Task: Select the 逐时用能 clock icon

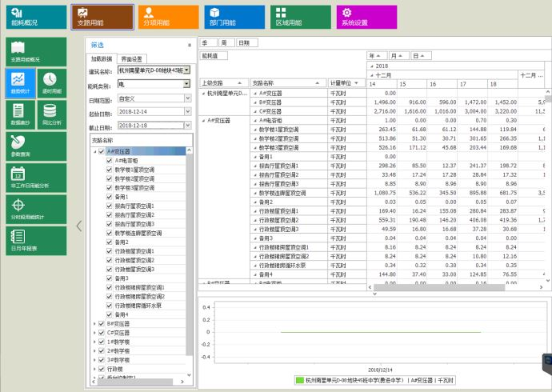Action: tap(49, 82)
